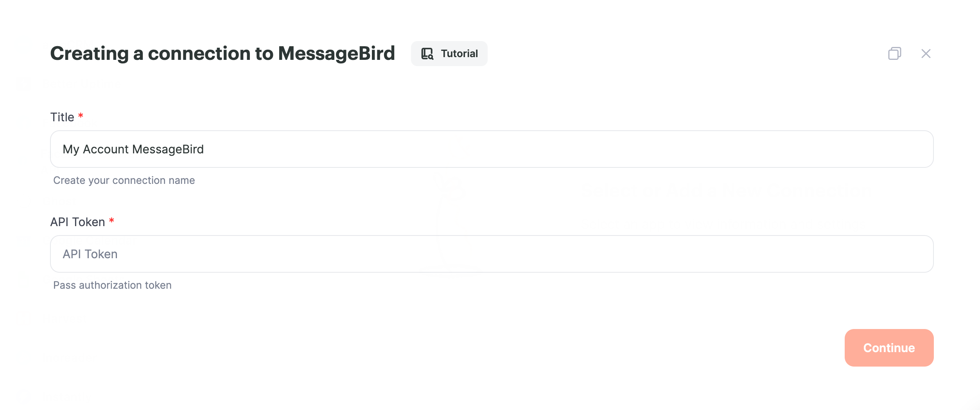This screenshot has width=980, height=410.
Task: Click the "Creating a connection to MessageBird" heading
Action: 223,54
